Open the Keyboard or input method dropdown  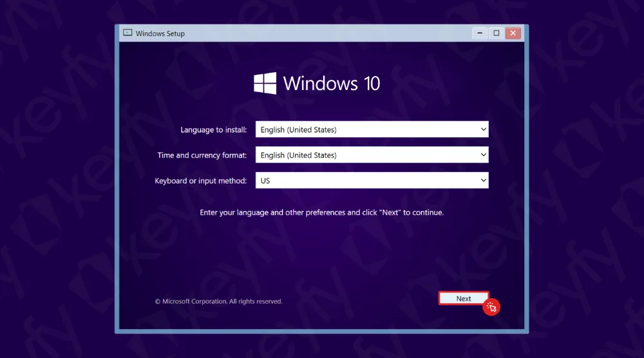click(x=372, y=180)
